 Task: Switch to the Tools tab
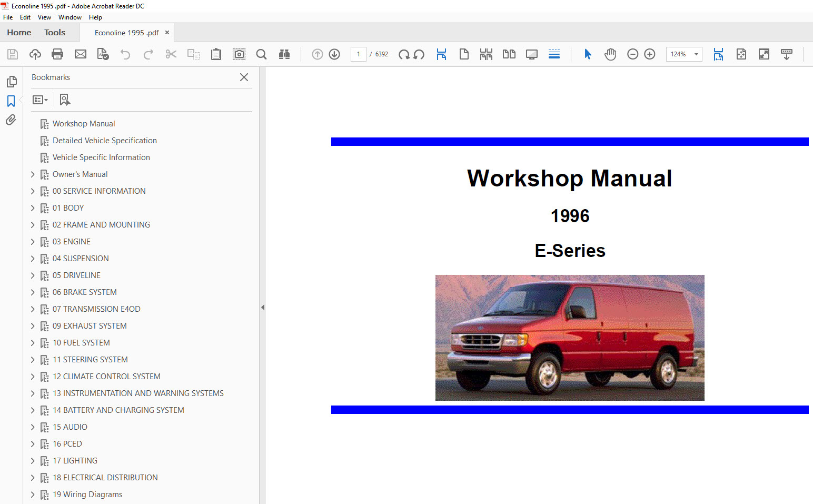coord(55,33)
